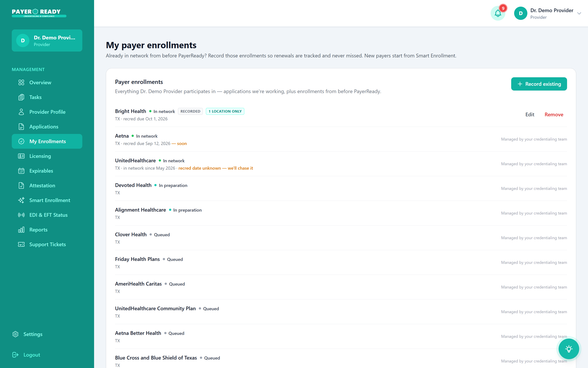Click the Logout arrow icon
The width and height of the screenshot is (588, 368).
(x=16, y=355)
